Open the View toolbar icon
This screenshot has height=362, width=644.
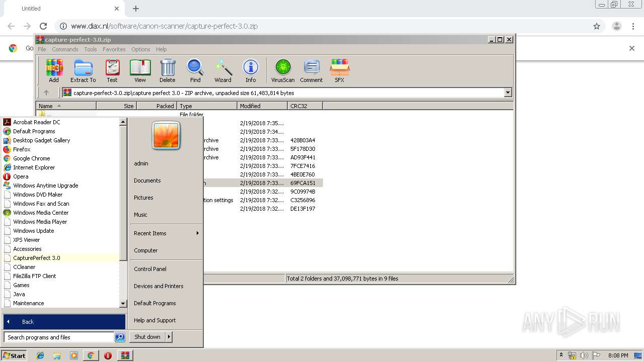point(140,70)
